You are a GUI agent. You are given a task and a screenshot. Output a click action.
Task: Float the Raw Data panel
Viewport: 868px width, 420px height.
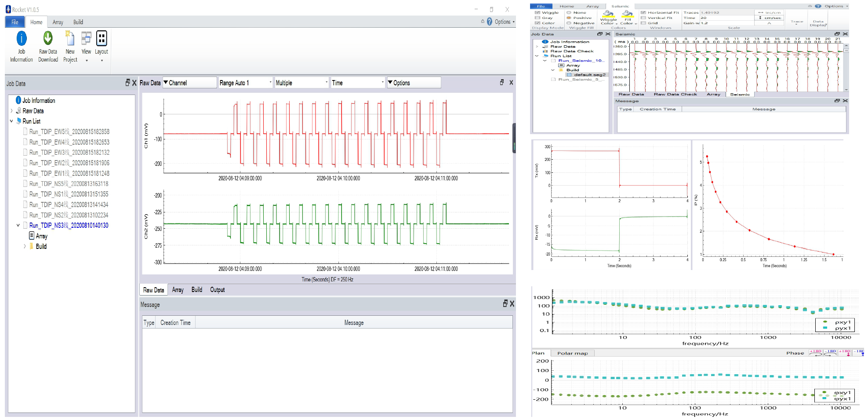502,82
